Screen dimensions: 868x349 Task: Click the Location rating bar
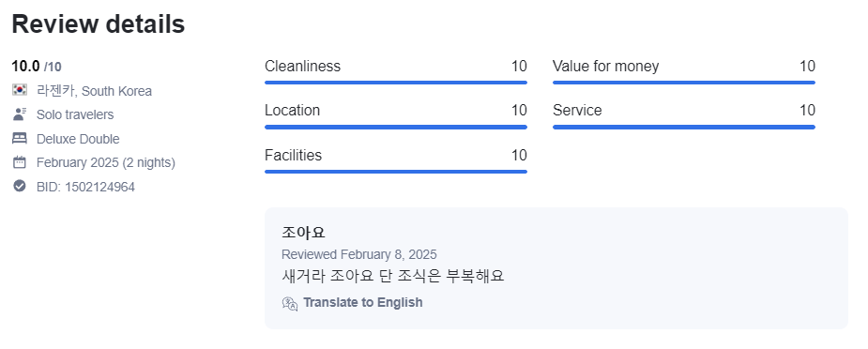point(396,128)
